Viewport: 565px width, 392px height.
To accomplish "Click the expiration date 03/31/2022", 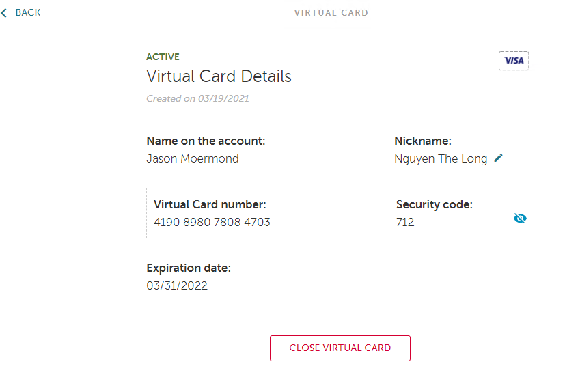I will pyautogui.click(x=177, y=286).
